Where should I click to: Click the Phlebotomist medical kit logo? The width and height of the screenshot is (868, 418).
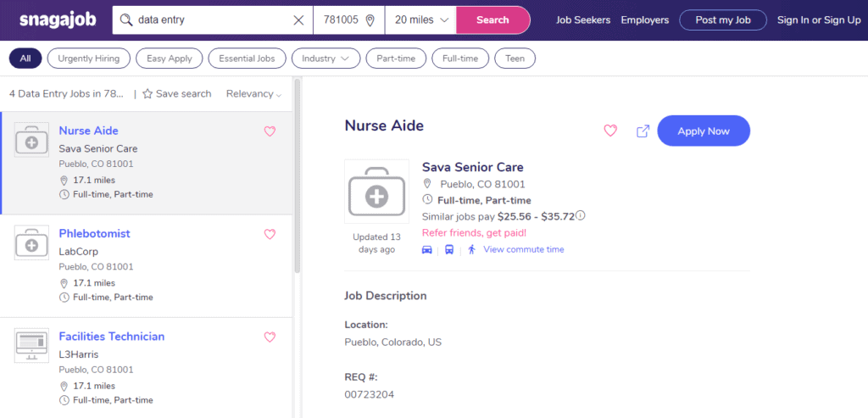pos(31,242)
